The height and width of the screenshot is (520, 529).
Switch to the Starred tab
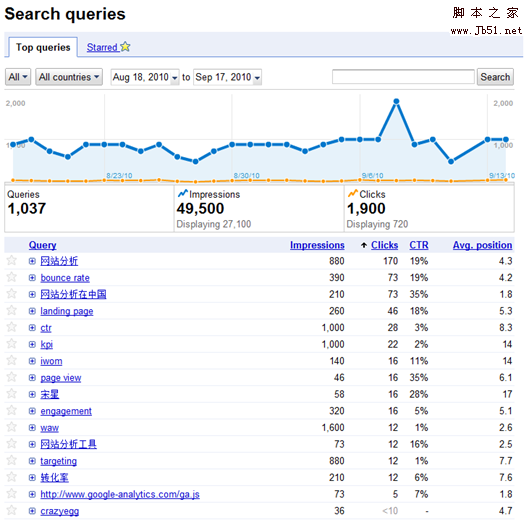pyautogui.click(x=108, y=47)
